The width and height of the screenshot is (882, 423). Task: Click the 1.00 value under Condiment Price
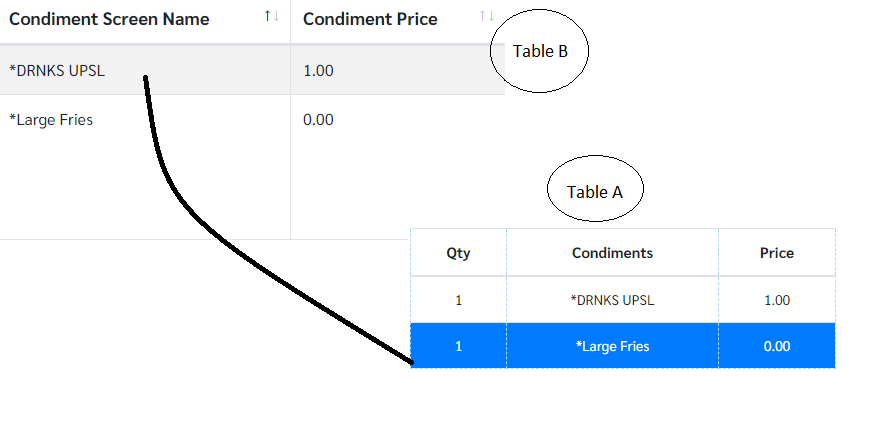pyautogui.click(x=318, y=71)
